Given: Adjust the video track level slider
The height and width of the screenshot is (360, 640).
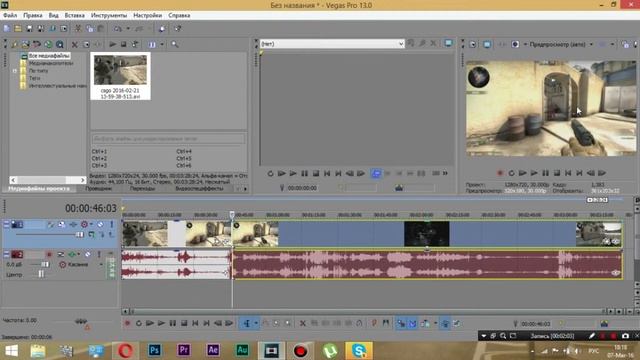Looking at the screenshot, I should point(80,234).
